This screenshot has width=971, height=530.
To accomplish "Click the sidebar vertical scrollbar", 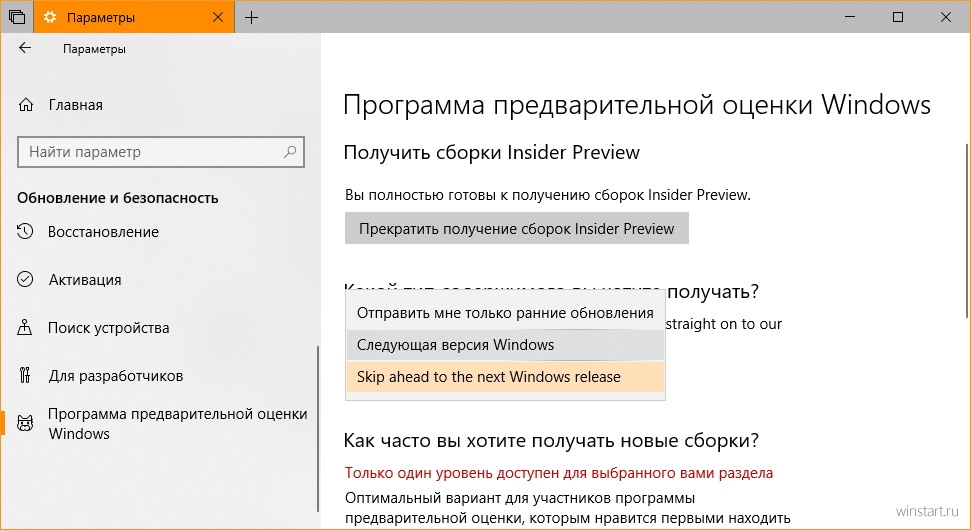I will (x=318, y=427).
